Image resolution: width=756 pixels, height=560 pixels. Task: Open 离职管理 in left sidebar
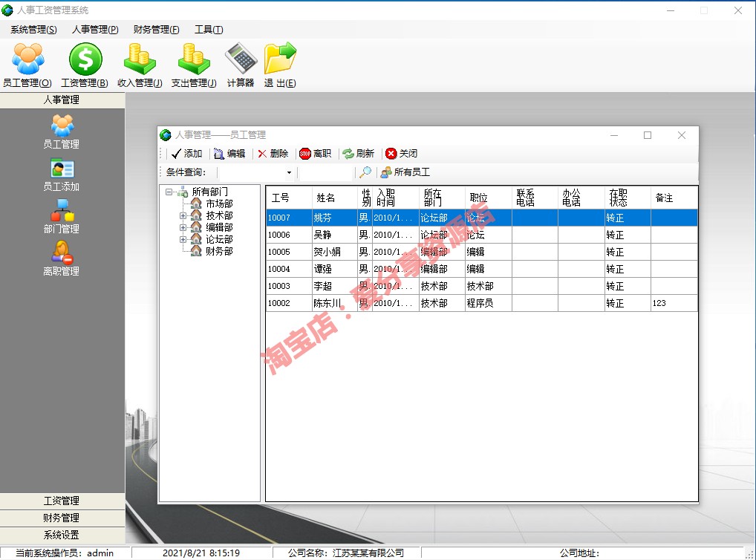tap(62, 259)
